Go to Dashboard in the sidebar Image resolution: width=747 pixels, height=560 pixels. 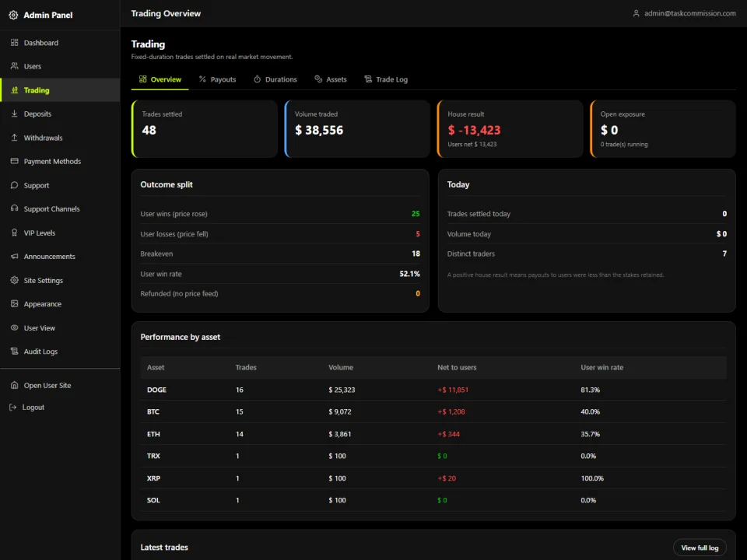point(60,42)
